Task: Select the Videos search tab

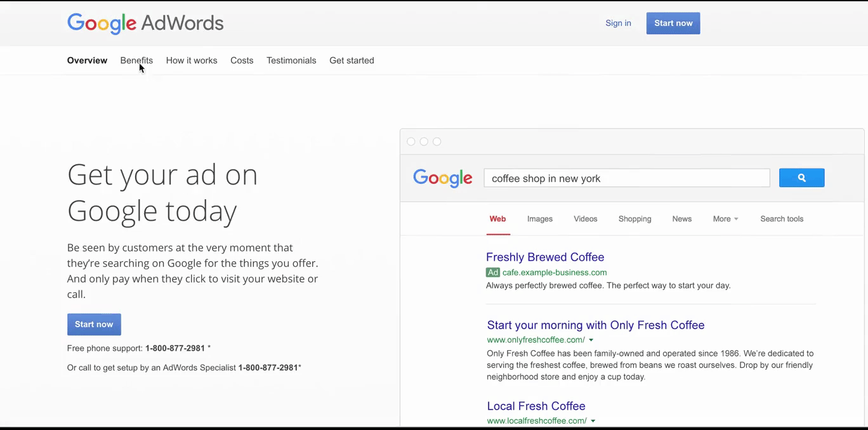Action: (586, 219)
